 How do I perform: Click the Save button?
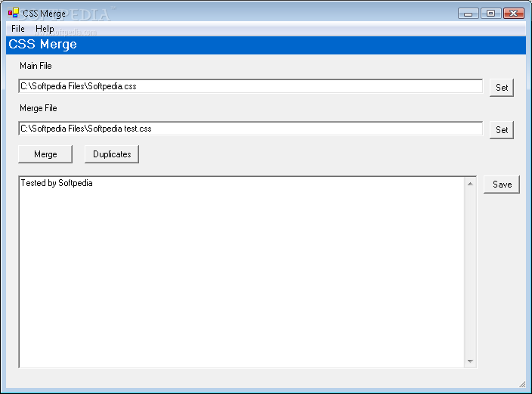[502, 185]
